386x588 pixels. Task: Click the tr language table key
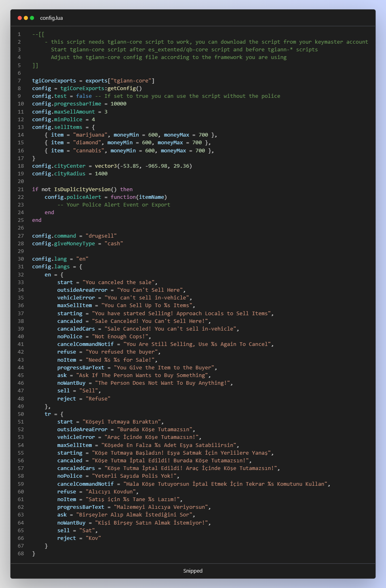pyautogui.click(x=48, y=414)
